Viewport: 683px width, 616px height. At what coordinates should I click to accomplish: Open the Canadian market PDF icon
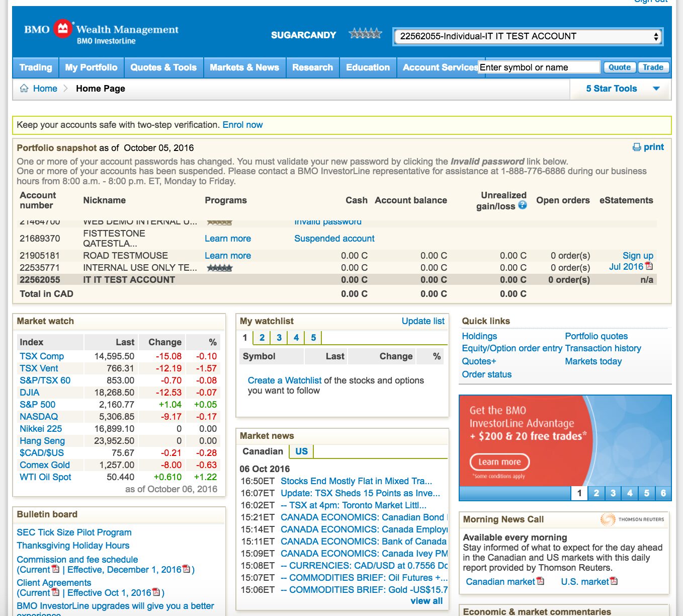point(541,581)
